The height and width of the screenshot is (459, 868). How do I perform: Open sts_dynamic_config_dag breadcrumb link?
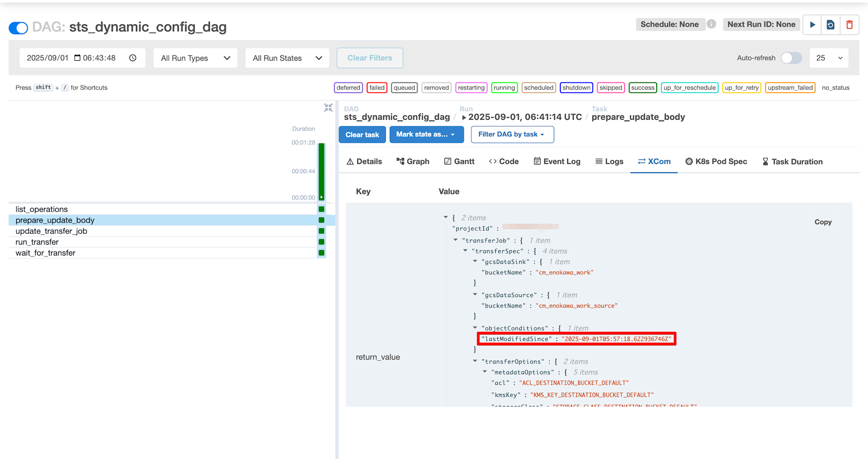(397, 117)
